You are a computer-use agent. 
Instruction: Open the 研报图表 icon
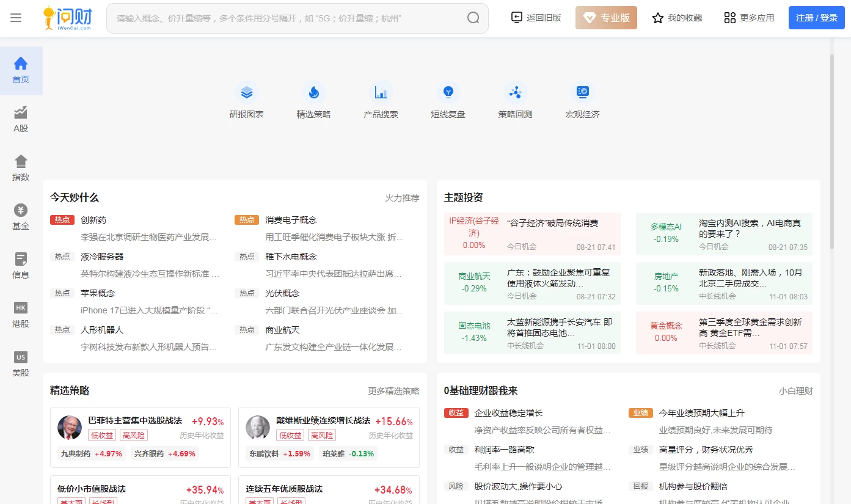[x=247, y=93]
